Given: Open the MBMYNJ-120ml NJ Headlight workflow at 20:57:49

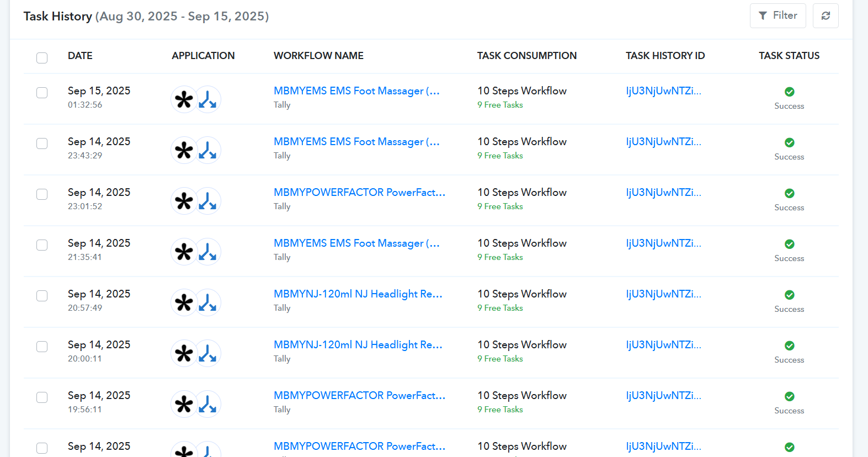Looking at the screenshot, I should [358, 294].
